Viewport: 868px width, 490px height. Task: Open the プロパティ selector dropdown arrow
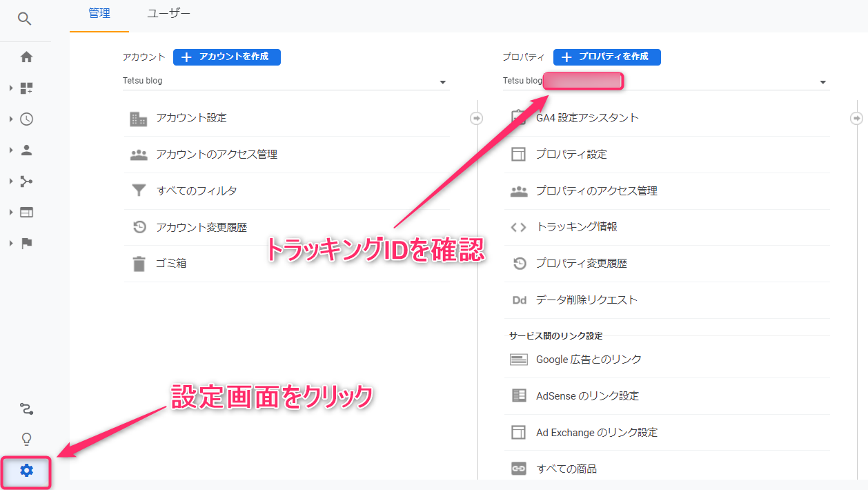[822, 81]
